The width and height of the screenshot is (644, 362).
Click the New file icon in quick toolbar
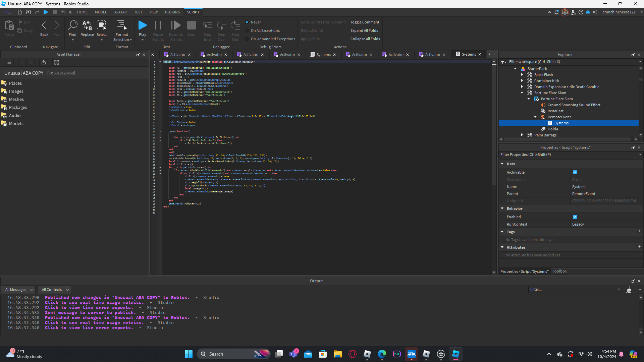tap(20, 12)
